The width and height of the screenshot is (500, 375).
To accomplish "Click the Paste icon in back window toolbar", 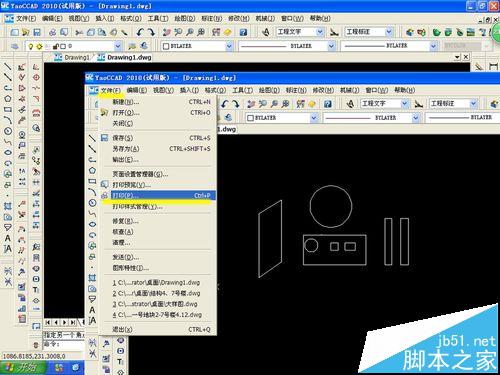I will tap(102, 32).
